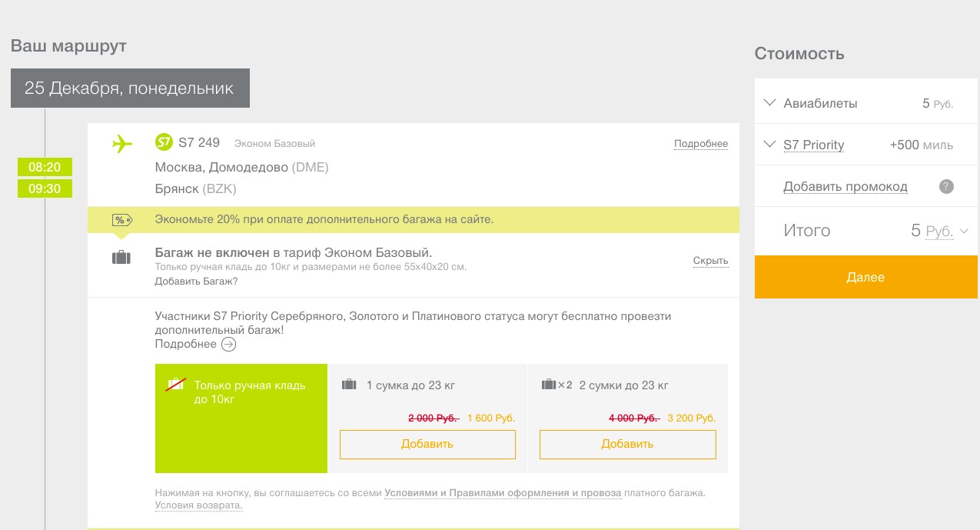
Task: Click the yellow 20% savings banner text
Action: click(324, 220)
